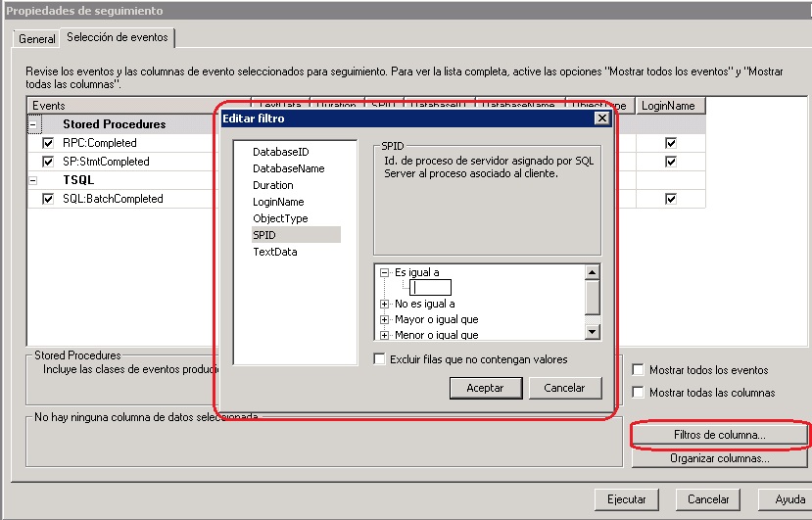Uncheck LoginName for SP:StmtCompleted row
Viewport: 812px width, 520px height.
point(671,162)
